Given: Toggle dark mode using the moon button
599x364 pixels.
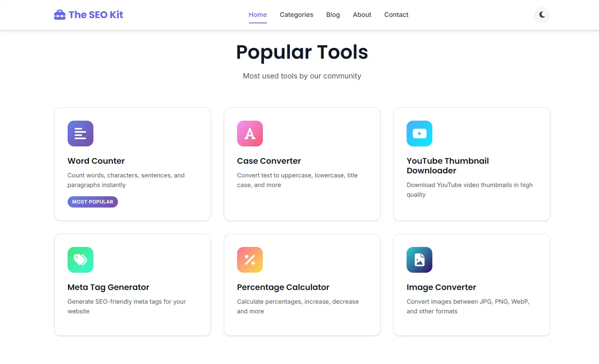Looking at the screenshot, I should [542, 15].
